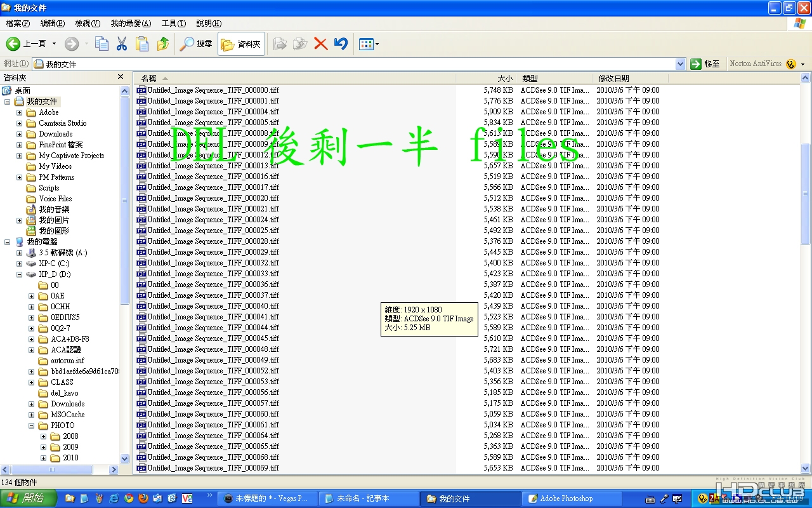
Task: Open the 檢視 (View) menu
Action: tap(88, 23)
